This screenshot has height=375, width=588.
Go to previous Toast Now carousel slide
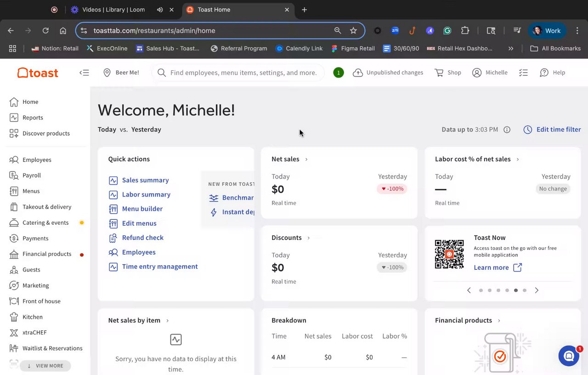pyautogui.click(x=469, y=290)
